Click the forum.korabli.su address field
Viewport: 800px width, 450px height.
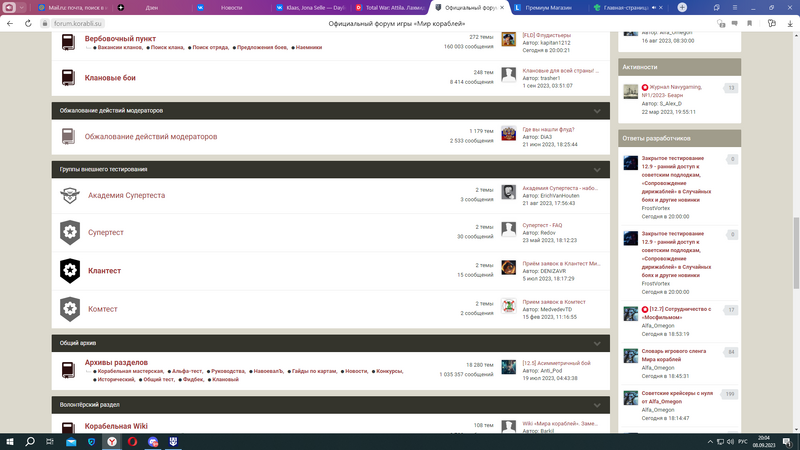(x=78, y=23)
